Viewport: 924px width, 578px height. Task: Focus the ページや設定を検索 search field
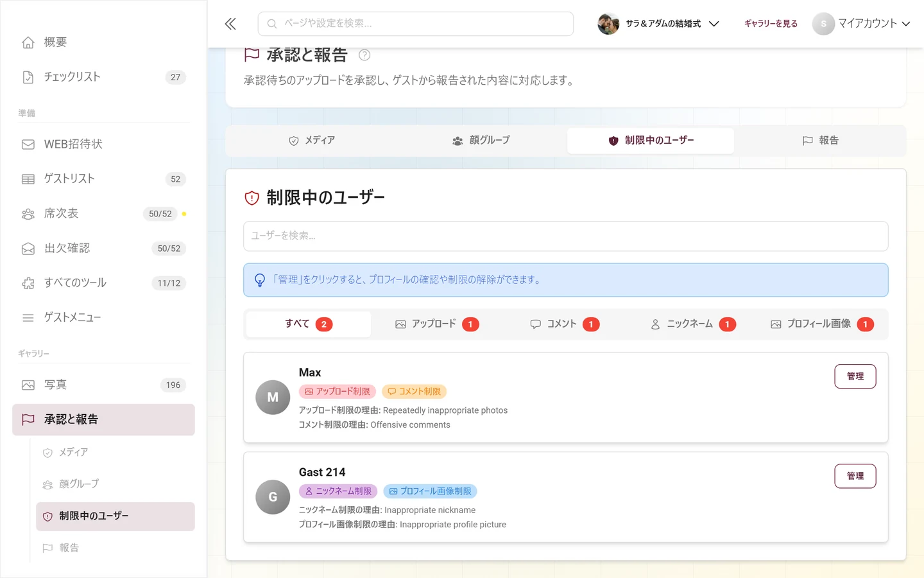tap(416, 24)
